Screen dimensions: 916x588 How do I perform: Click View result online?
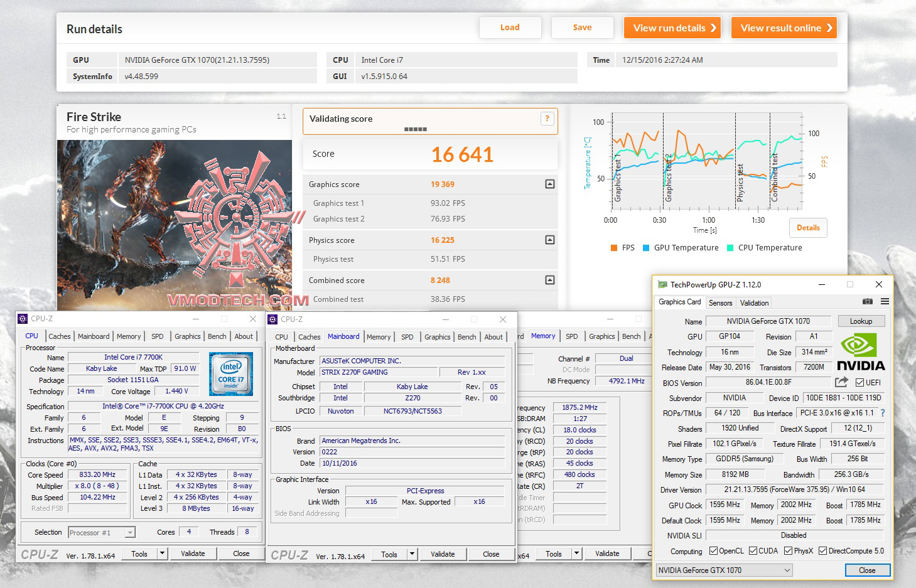pos(784,28)
